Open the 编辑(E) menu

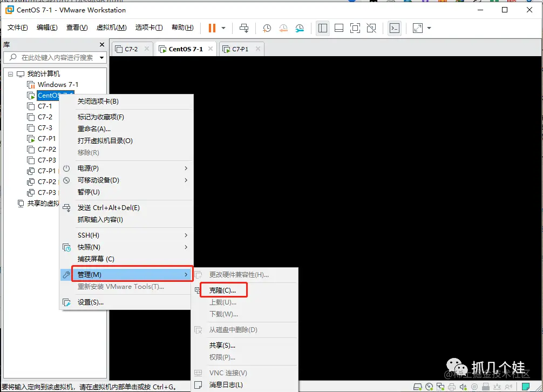47,28
